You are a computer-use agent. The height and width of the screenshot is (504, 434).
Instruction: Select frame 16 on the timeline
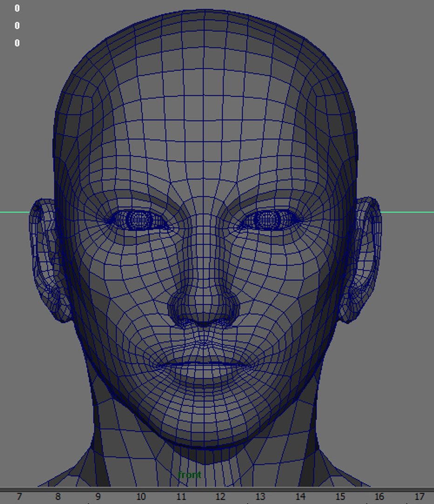coord(379,497)
